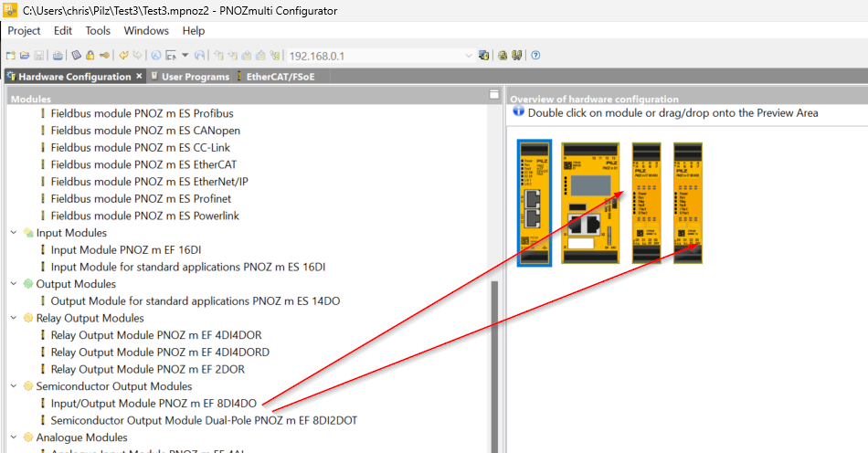
Task: Select Semiconductor Output Module PNOZ m EF 8DI2DOT
Action: (x=204, y=420)
